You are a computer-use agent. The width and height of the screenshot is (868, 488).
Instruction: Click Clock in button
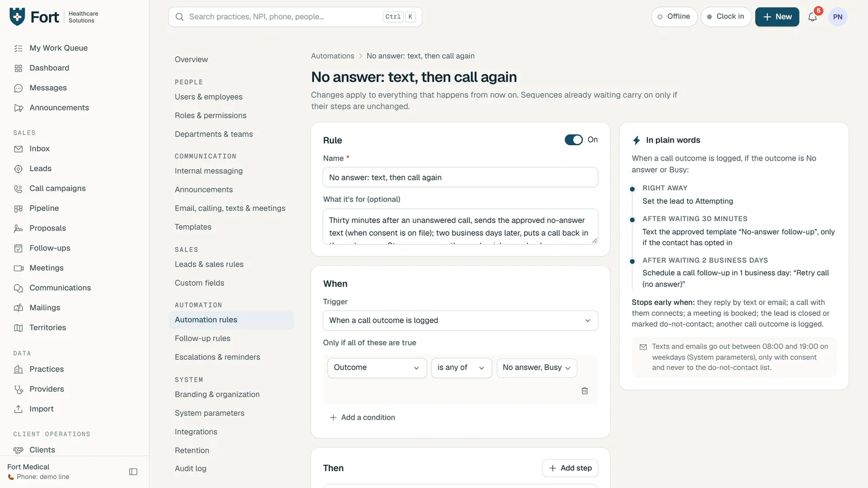point(726,17)
